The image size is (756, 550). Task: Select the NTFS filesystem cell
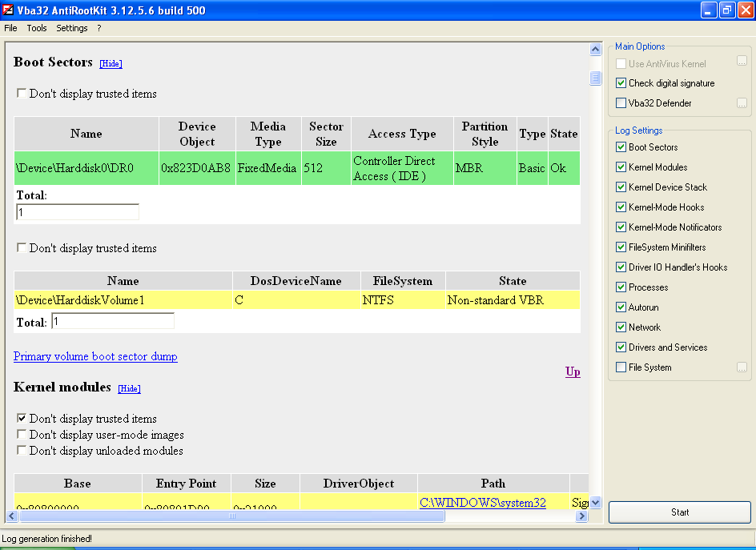[403, 300]
